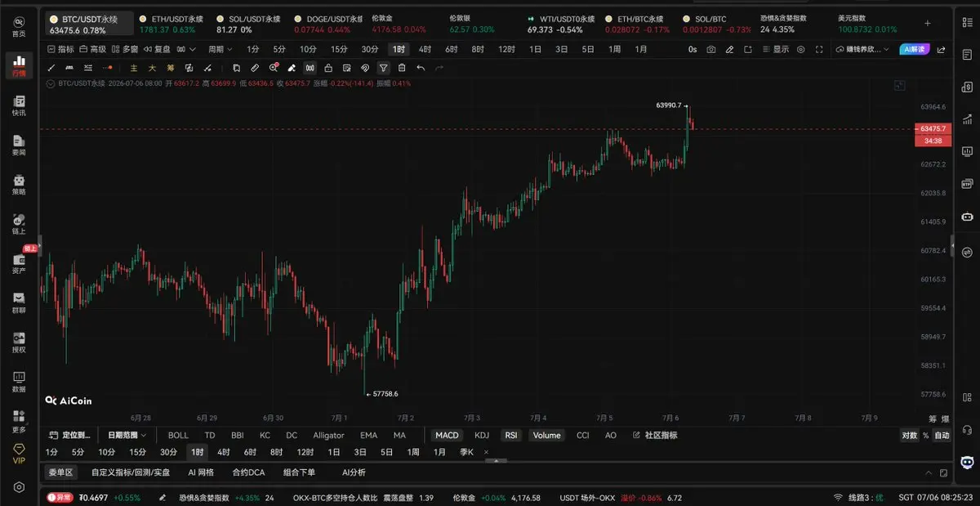The image size is (980, 506).
Task: Select the trend line drawing tool
Action: [52, 68]
